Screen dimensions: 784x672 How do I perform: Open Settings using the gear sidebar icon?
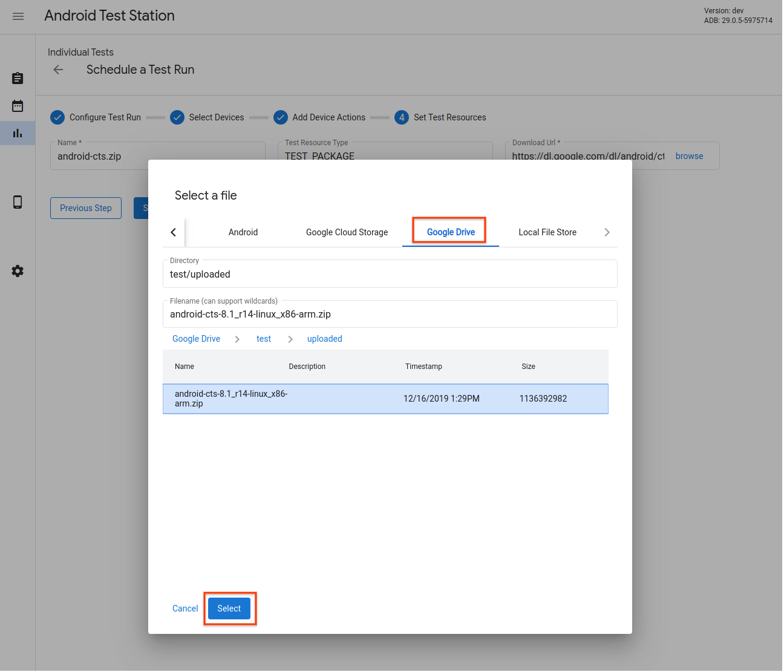pos(18,271)
